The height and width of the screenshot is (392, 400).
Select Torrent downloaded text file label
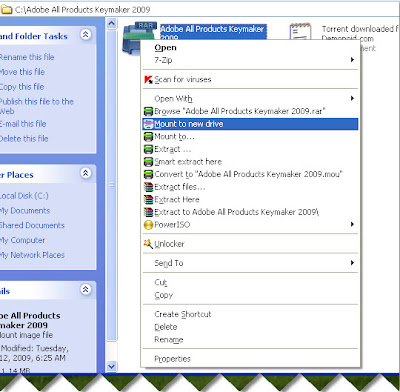point(361,34)
